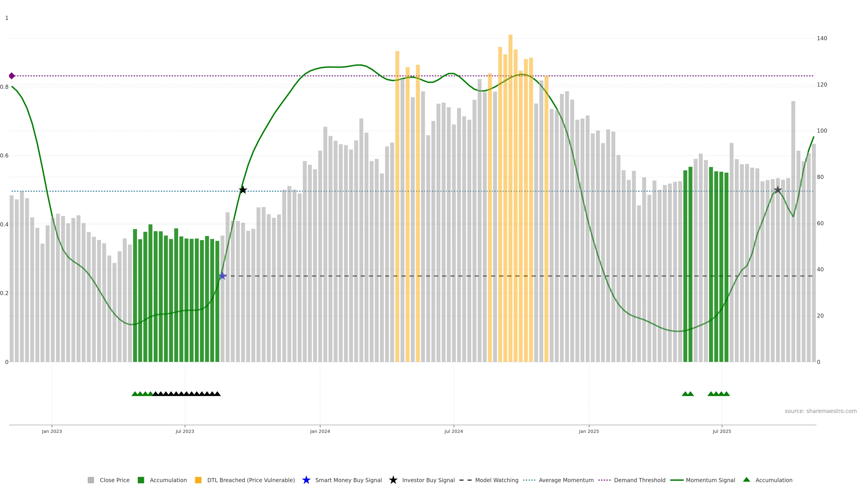Click the purple Demand Threshold diamond marker

click(12, 76)
